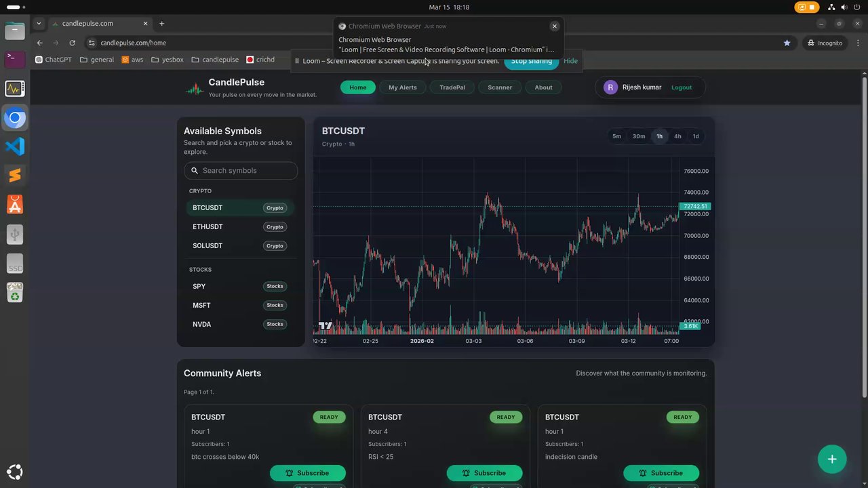Select MSFT in the stocks list
This screenshot has height=488, width=868.
[241, 306]
